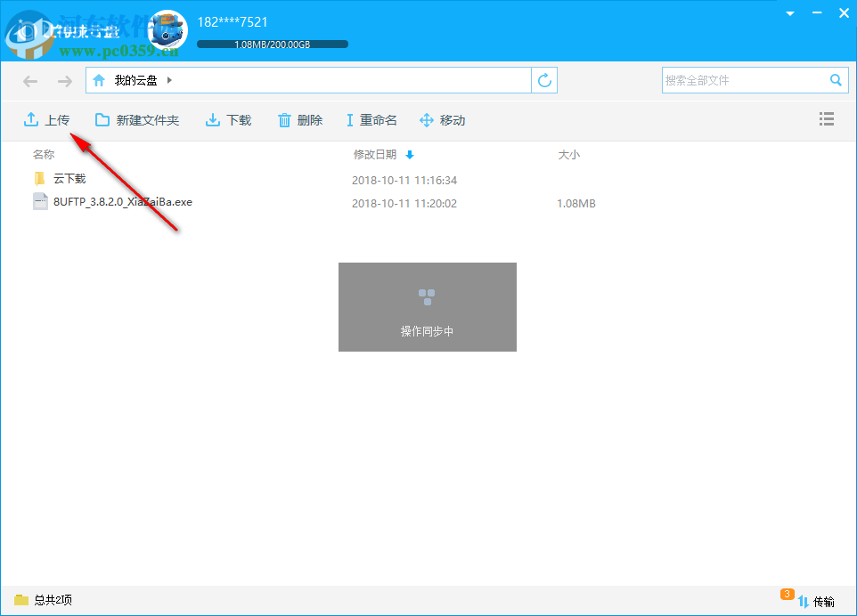
Task: Click the 总共2项 status text
Action: pos(53,600)
